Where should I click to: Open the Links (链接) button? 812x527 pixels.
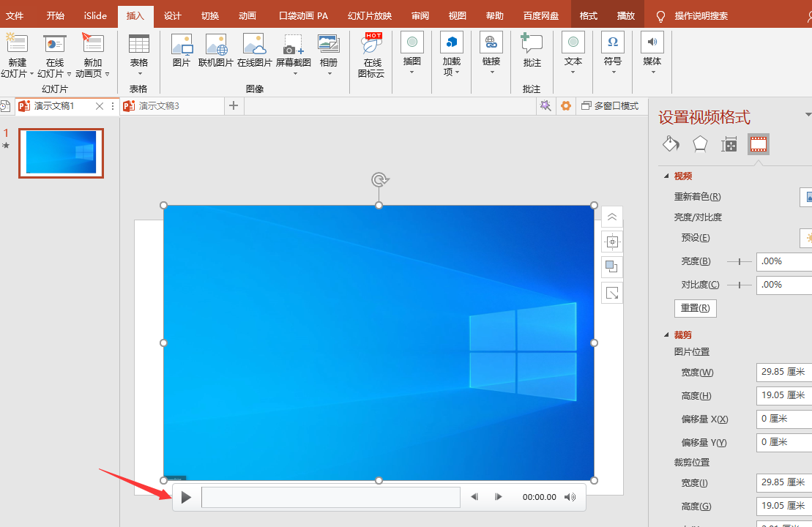[x=491, y=53]
